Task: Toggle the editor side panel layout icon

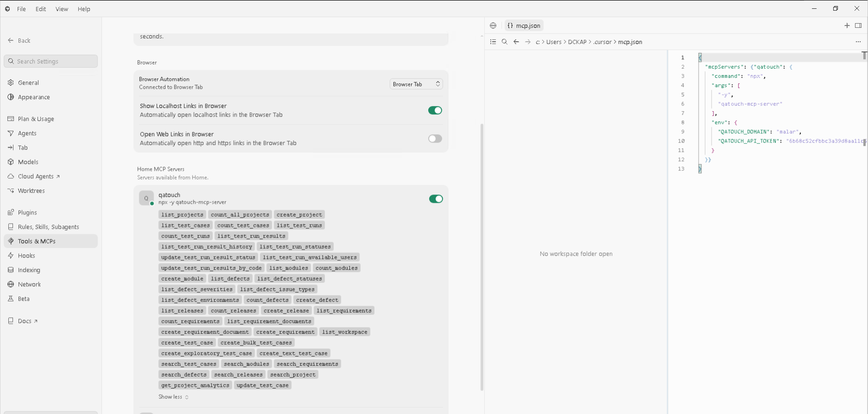Action: pyautogui.click(x=858, y=25)
